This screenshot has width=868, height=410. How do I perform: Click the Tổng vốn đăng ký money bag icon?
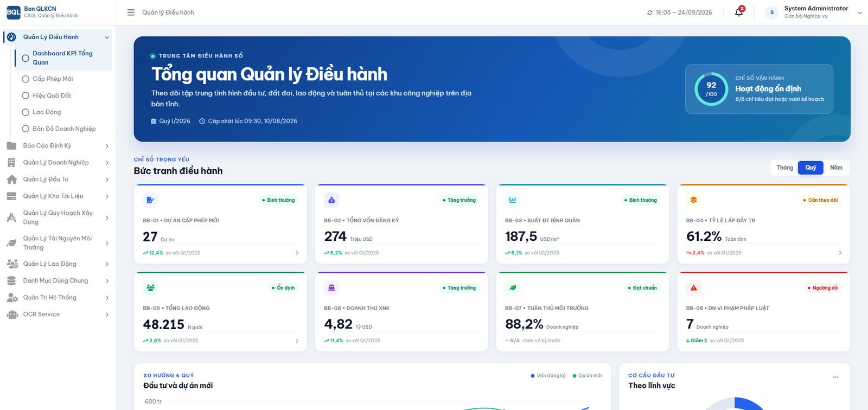331,200
